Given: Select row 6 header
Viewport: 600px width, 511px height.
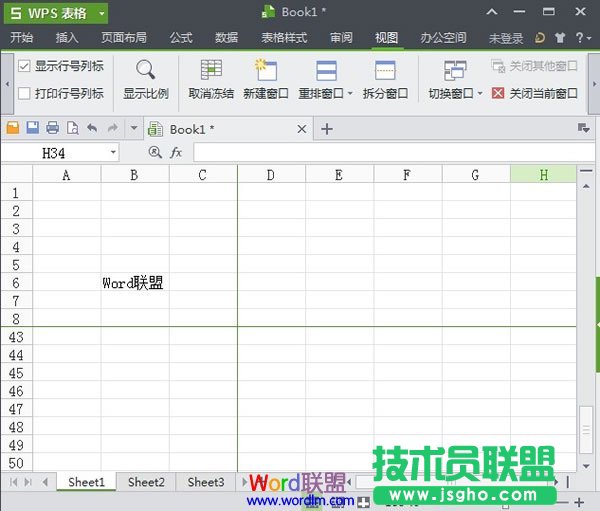Looking at the screenshot, I should click(x=16, y=282).
